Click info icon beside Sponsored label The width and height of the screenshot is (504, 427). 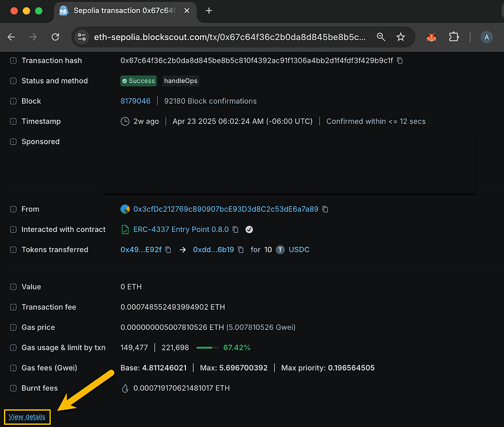(13, 142)
